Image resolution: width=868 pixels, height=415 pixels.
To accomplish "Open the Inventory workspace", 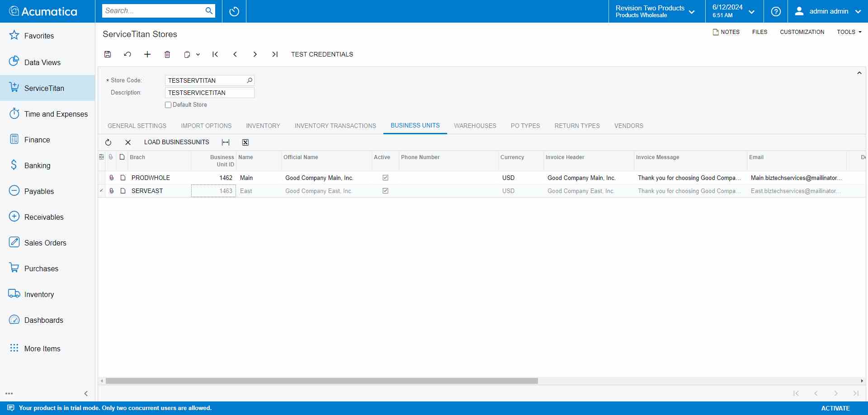I will point(47,294).
